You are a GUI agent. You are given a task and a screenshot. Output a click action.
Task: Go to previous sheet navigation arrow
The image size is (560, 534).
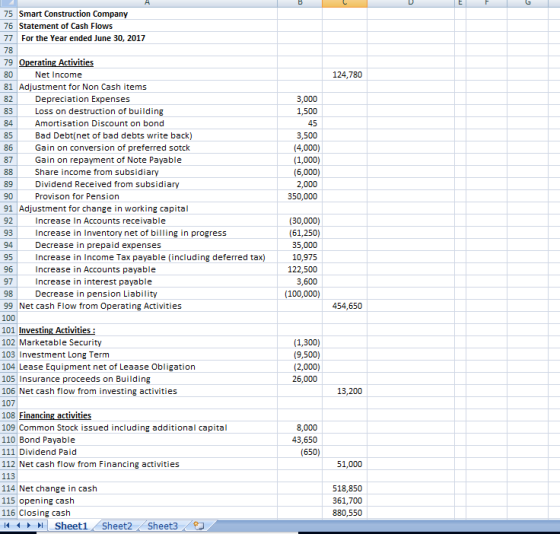point(18,525)
